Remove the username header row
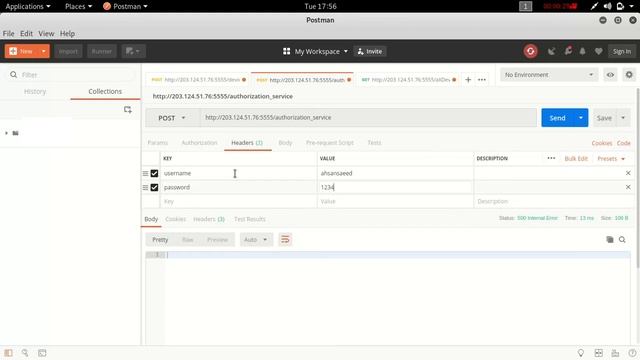 click(628, 173)
